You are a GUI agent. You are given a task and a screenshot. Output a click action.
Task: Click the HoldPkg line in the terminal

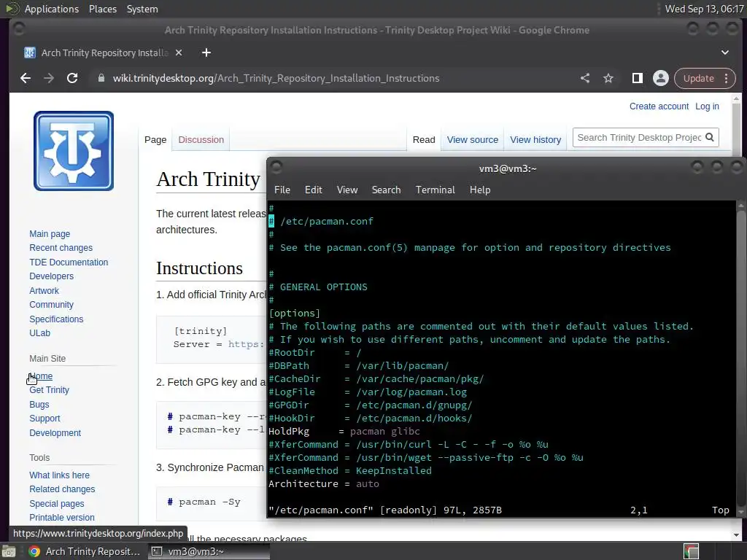tap(344, 432)
